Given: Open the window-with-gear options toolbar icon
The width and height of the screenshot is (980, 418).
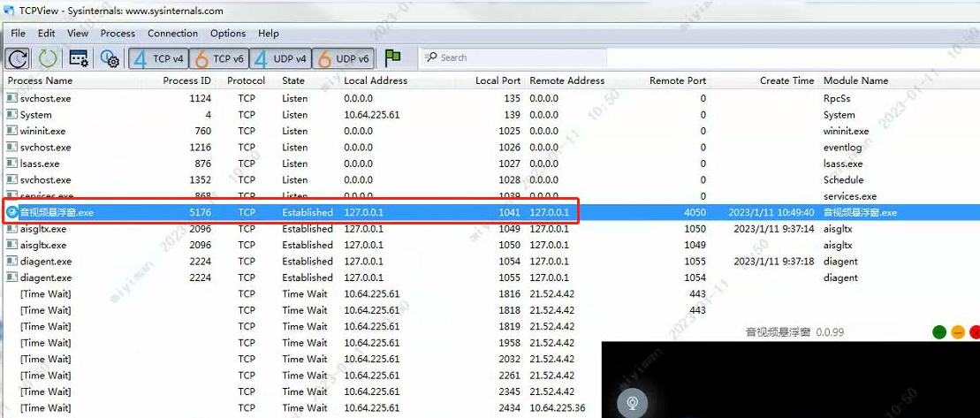Looking at the screenshot, I should (x=79, y=58).
